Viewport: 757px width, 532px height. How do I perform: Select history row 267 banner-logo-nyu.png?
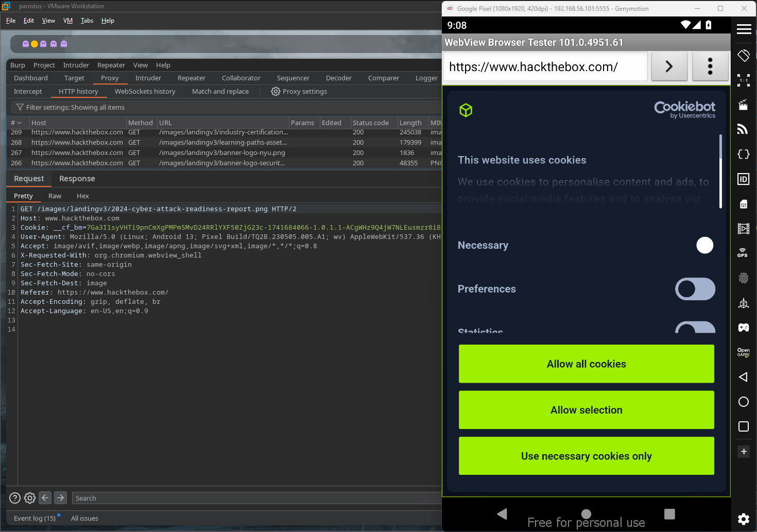[224, 152]
